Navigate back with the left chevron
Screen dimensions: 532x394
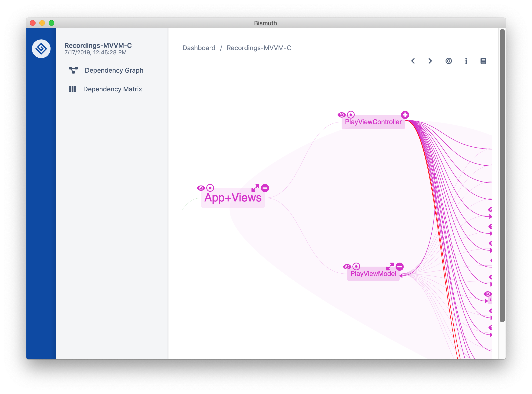click(413, 61)
